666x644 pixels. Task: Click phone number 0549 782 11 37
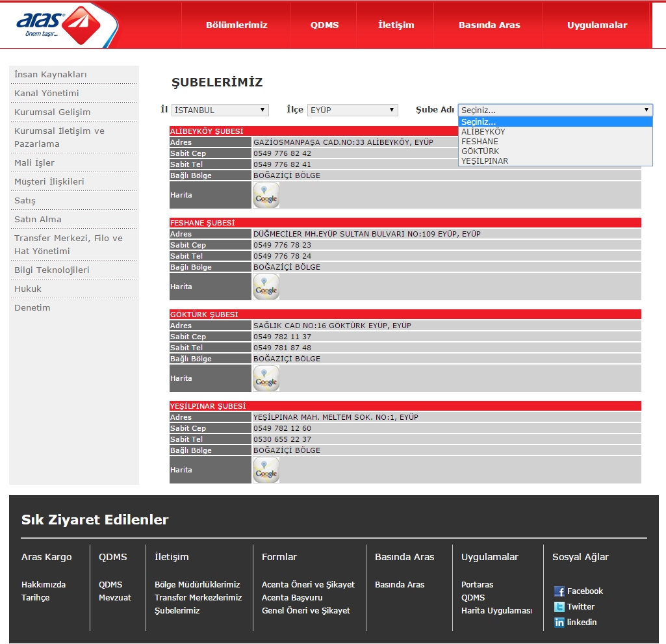coord(283,337)
